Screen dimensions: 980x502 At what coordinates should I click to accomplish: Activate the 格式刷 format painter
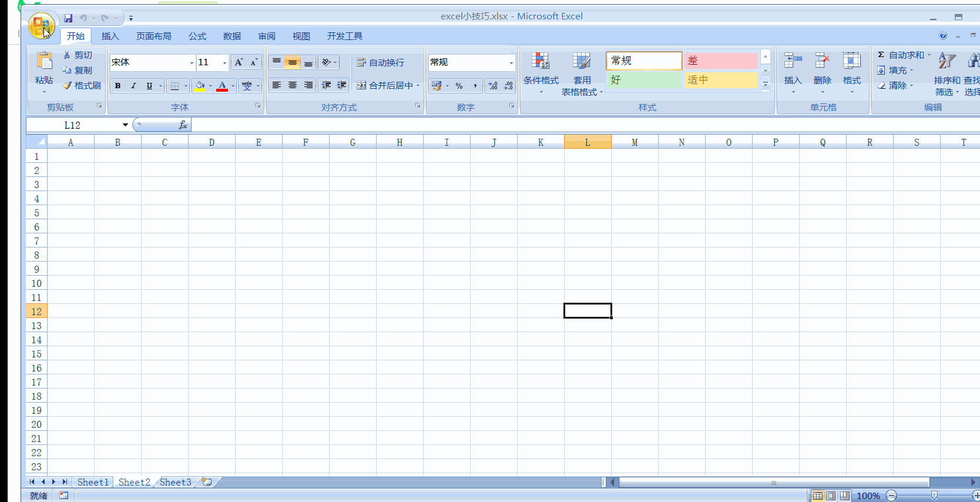click(x=82, y=85)
